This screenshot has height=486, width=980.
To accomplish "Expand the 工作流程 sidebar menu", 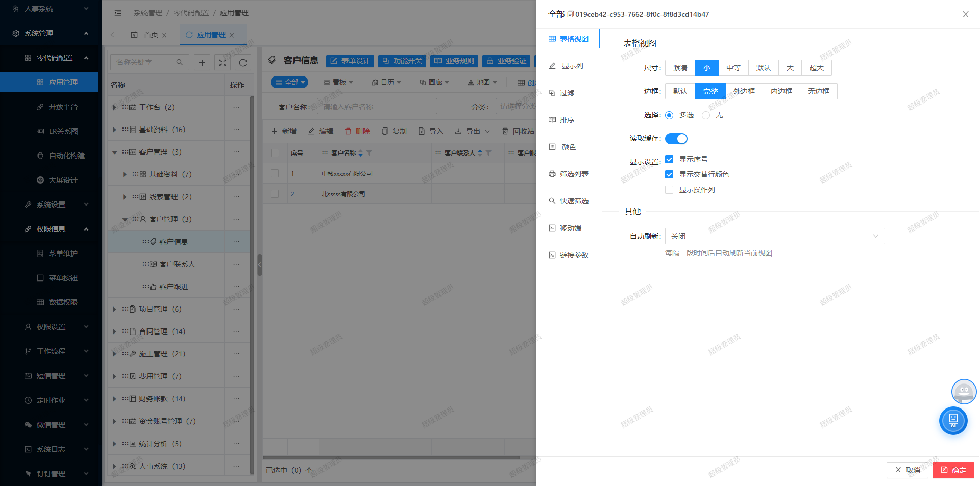I will 49,351.
